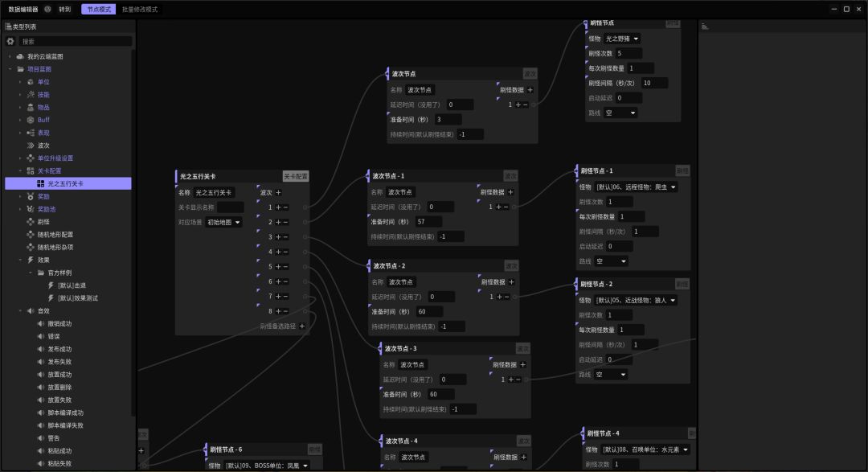868x472 pixels.
Task: Click the speaker icon of 错误 sound
Action: (40, 336)
